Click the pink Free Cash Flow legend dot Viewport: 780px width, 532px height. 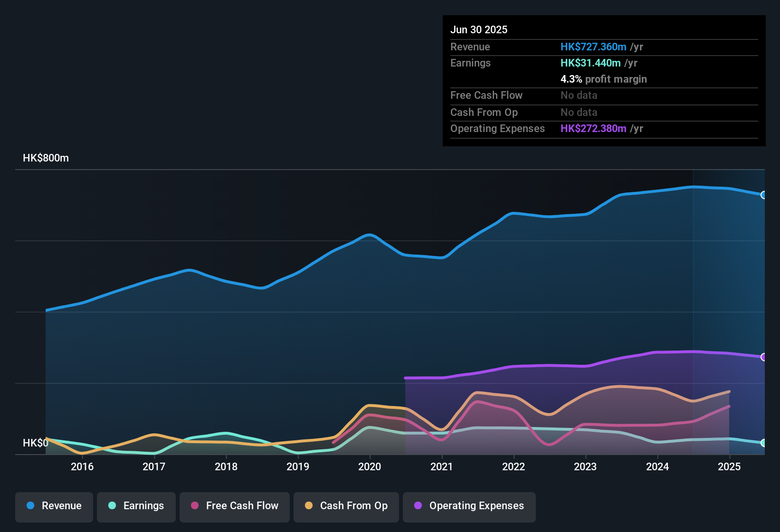point(195,505)
